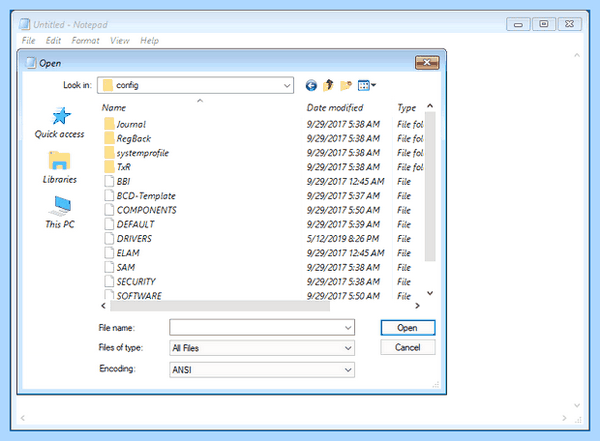The width and height of the screenshot is (600, 441).
Task: Open Libraries in the sidebar
Action: tap(59, 168)
